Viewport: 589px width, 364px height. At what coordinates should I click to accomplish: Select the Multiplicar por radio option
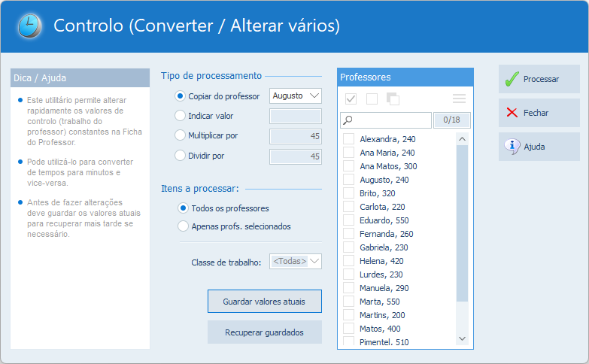[180, 135]
